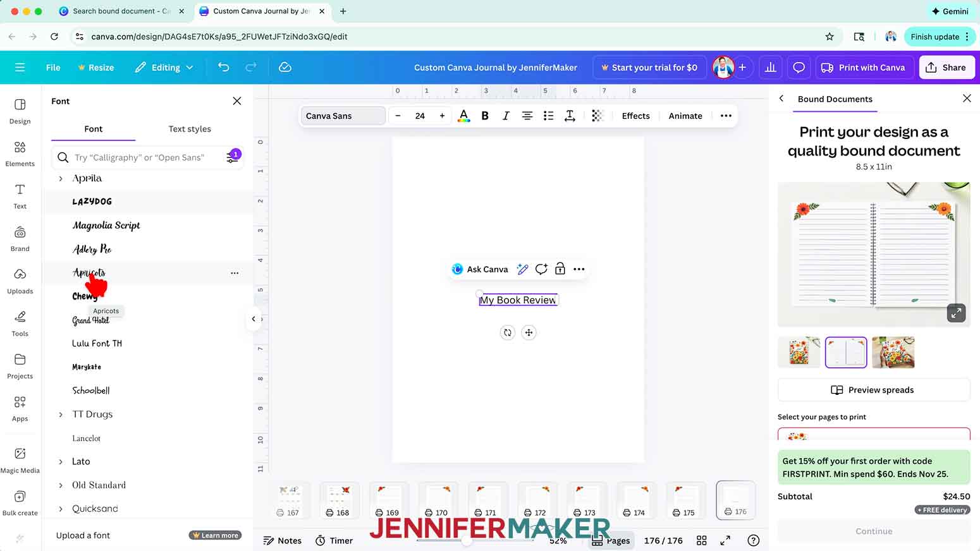Open the Elements panel
The width and height of the screenshot is (980, 551).
[20, 154]
